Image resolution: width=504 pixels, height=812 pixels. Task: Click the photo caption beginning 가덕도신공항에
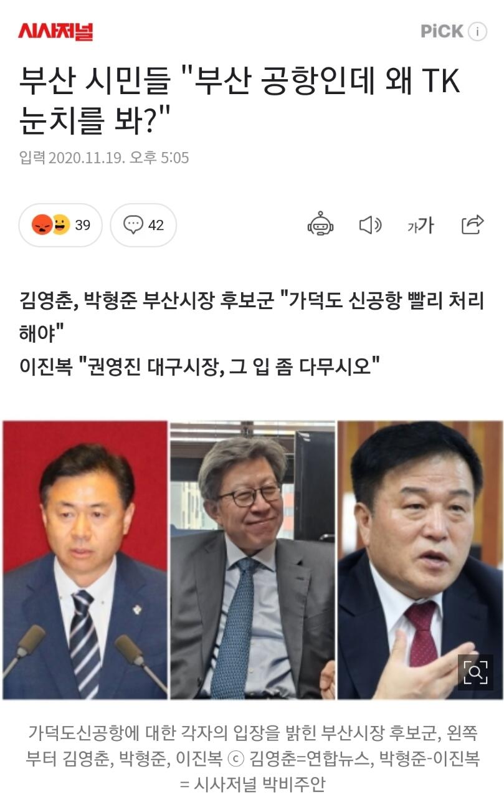click(252, 758)
